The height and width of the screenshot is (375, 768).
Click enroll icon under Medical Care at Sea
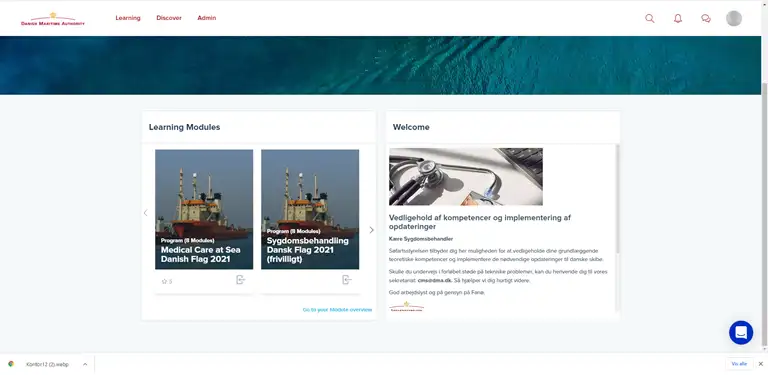[240, 280]
